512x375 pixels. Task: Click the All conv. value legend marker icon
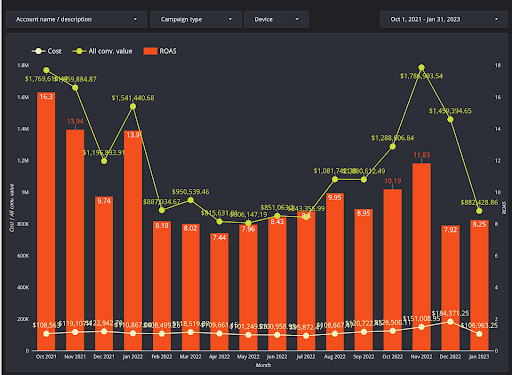click(x=79, y=51)
